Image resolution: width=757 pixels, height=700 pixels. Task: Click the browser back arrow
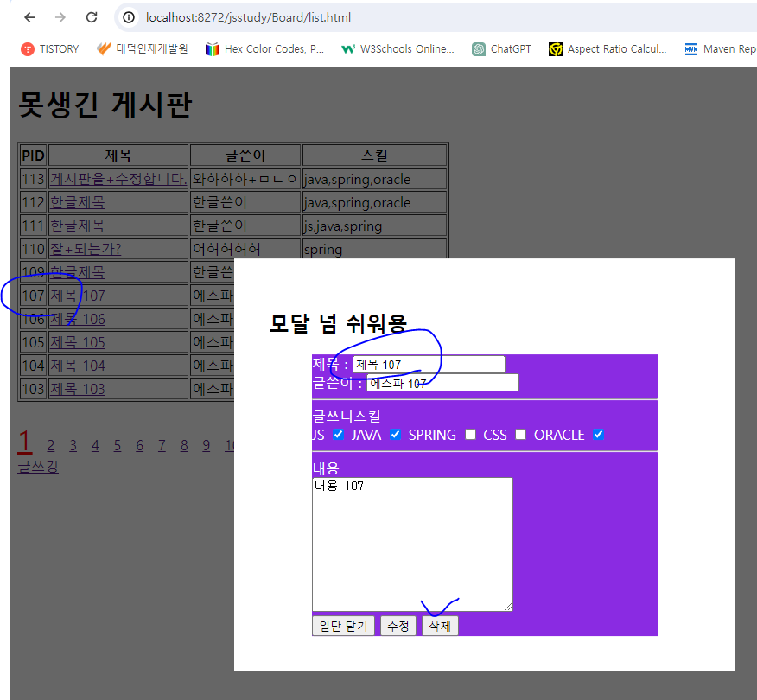29,17
